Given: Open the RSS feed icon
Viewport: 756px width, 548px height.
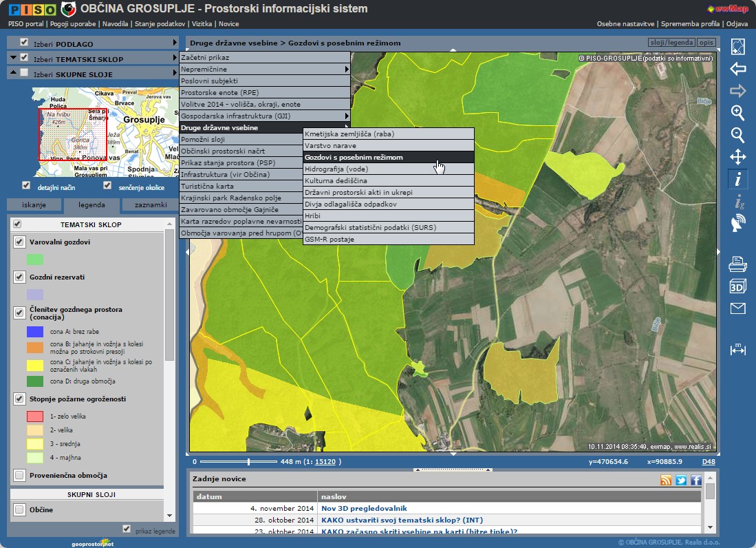Looking at the screenshot, I should tap(665, 481).
